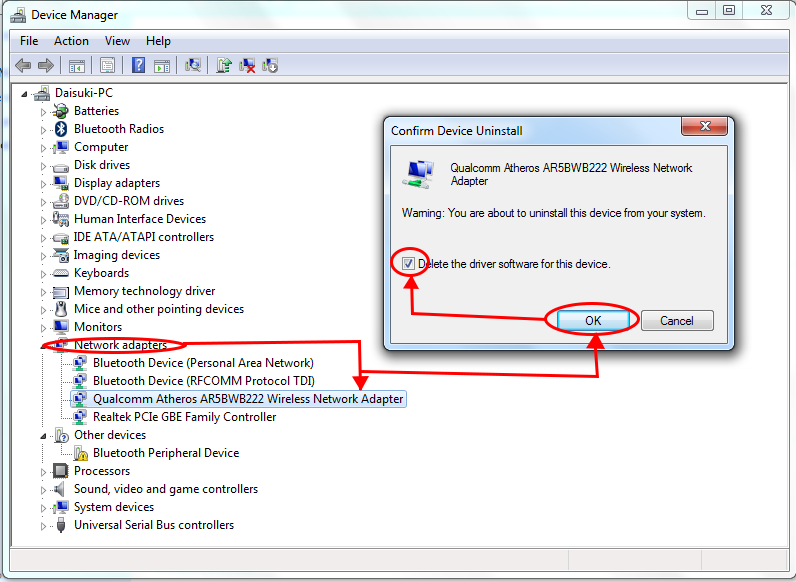The width and height of the screenshot is (796, 582).
Task: Select Realtek PCIe GBE Family Controller
Action: (x=184, y=417)
